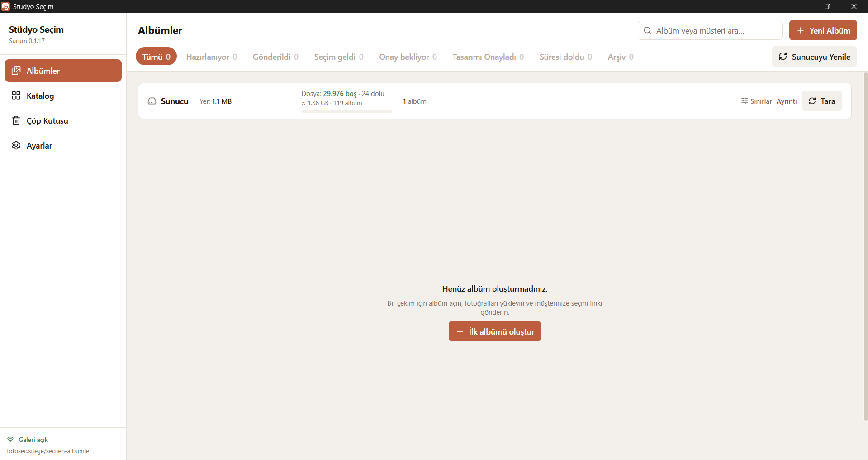
Task: Open Albümler in the sidebar
Action: 63,71
